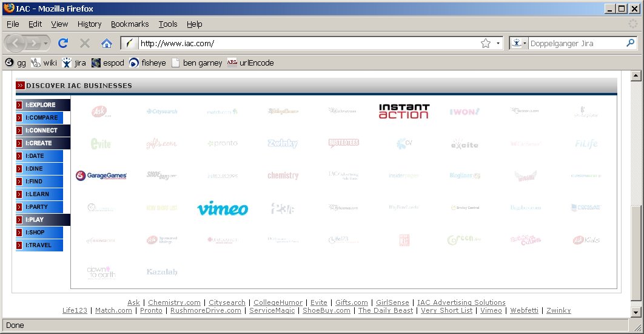Open the Bookmarks menu
Image resolution: width=644 pixels, height=334 pixels.
pyautogui.click(x=130, y=24)
